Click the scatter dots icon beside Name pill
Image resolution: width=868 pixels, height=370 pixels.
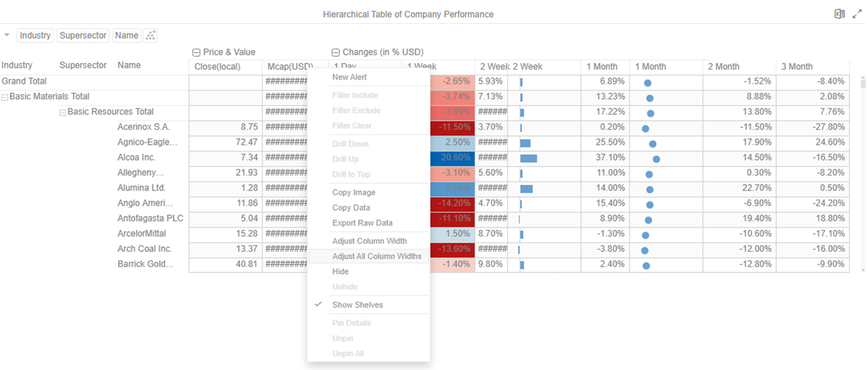click(151, 35)
